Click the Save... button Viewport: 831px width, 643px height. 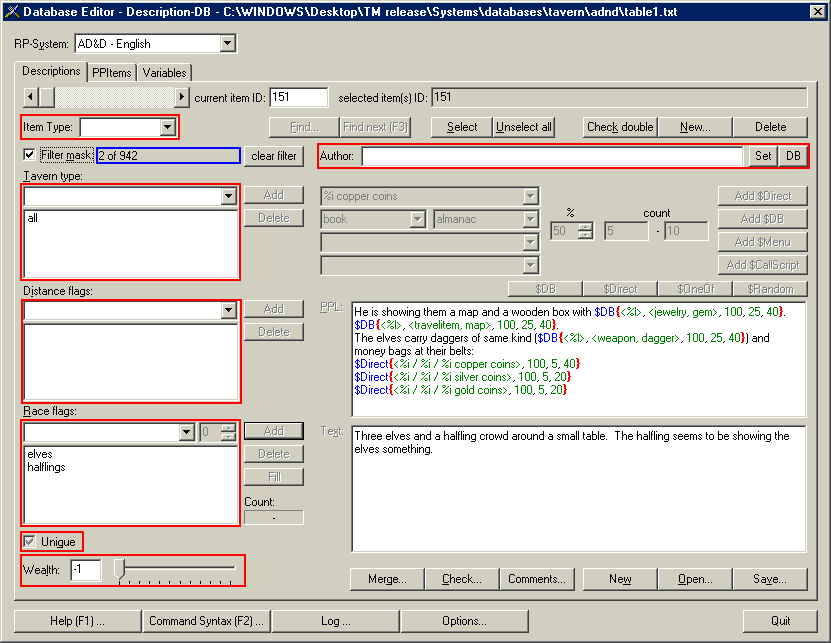(x=769, y=579)
